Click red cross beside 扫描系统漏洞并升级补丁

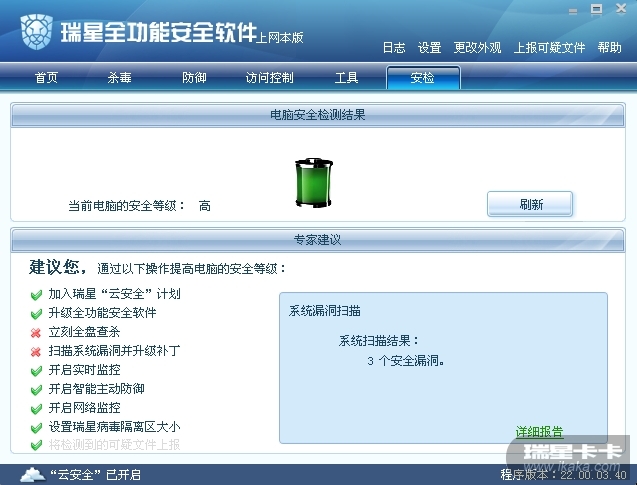[x=36, y=351]
